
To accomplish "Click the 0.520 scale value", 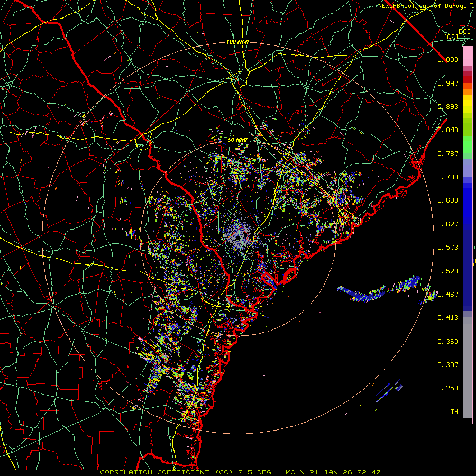I will tap(448, 271).
